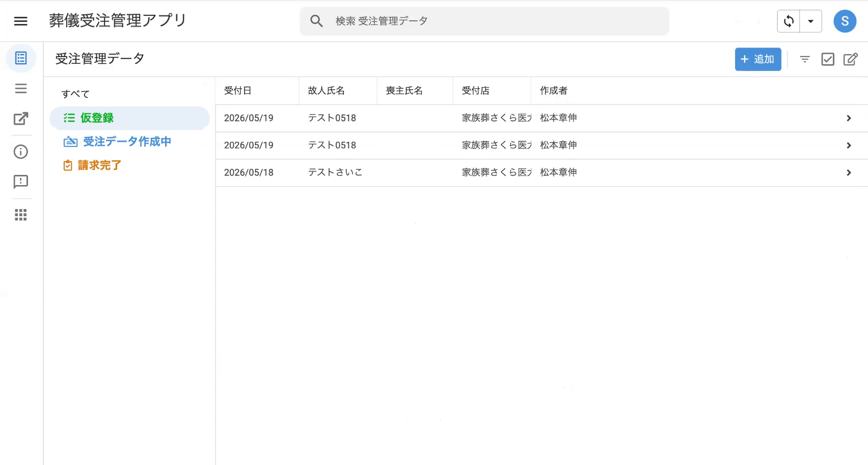Open the user account avatar S

click(845, 21)
